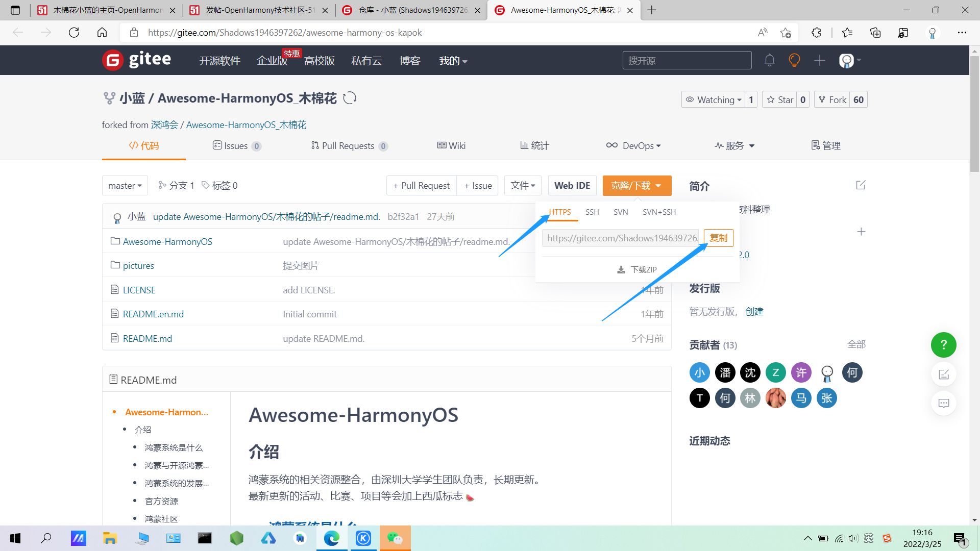Click the browser home button
Image resolution: width=980 pixels, height=551 pixels.
pyautogui.click(x=102, y=33)
